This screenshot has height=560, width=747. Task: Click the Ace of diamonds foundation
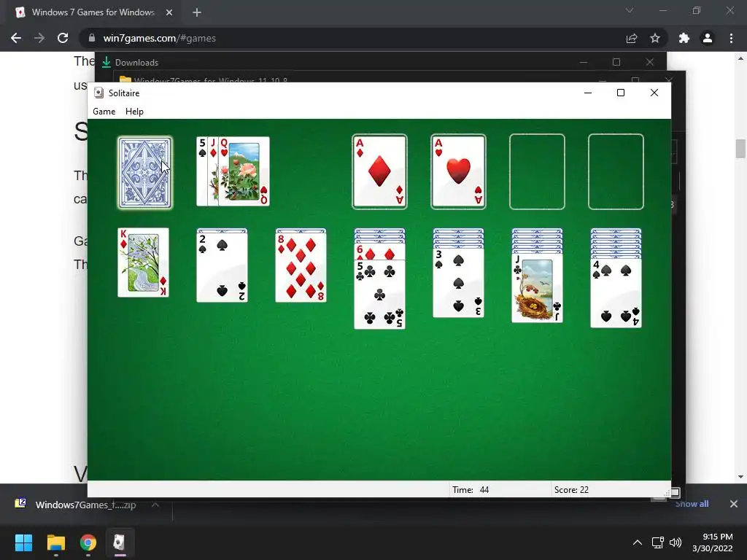[x=379, y=171]
